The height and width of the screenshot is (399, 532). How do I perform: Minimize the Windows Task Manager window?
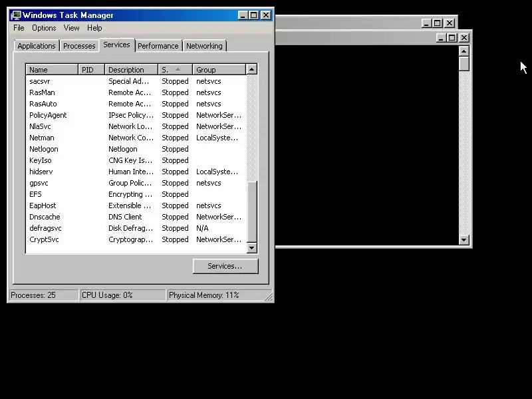click(243, 15)
